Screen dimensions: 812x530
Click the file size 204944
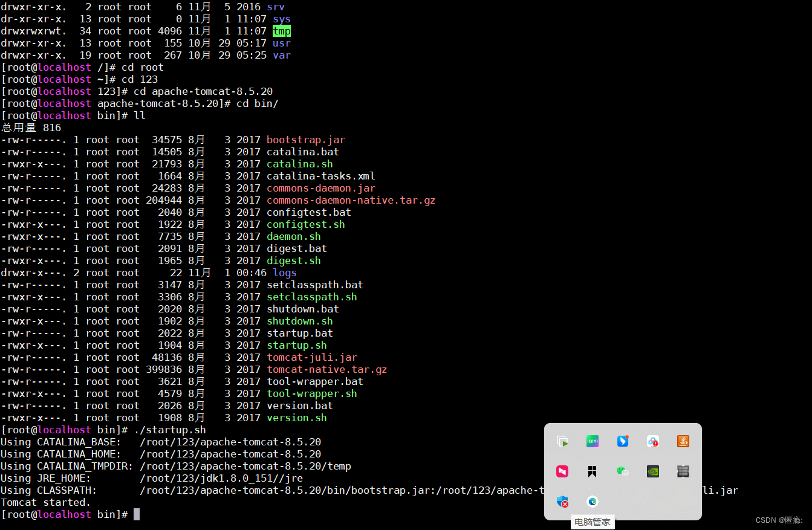click(164, 200)
